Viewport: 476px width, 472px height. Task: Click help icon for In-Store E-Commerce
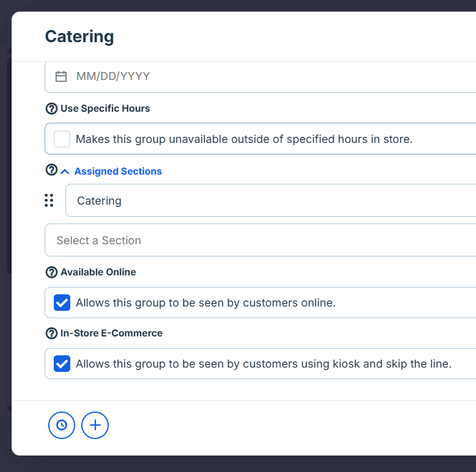click(x=51, y=333)
